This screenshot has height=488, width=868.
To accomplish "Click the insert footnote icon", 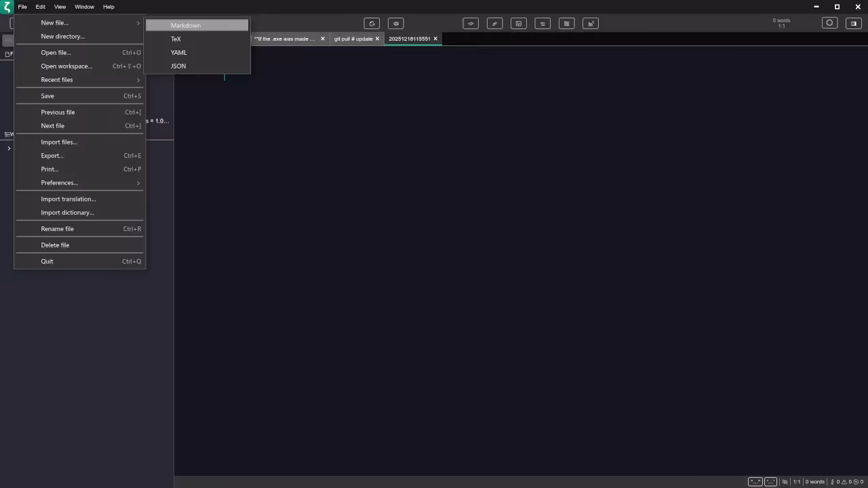I will tap(590, 24).
